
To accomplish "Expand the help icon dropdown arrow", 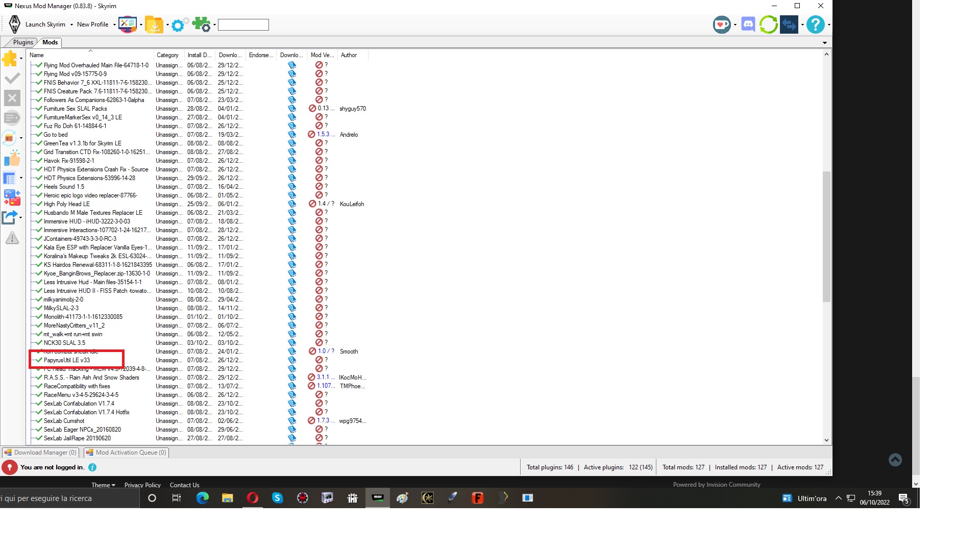I will [829, 24].
